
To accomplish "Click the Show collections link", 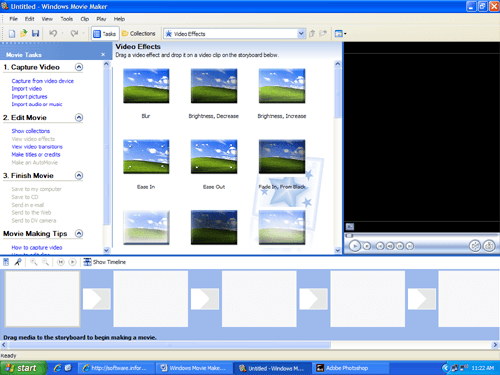I will tap(31, 131).
